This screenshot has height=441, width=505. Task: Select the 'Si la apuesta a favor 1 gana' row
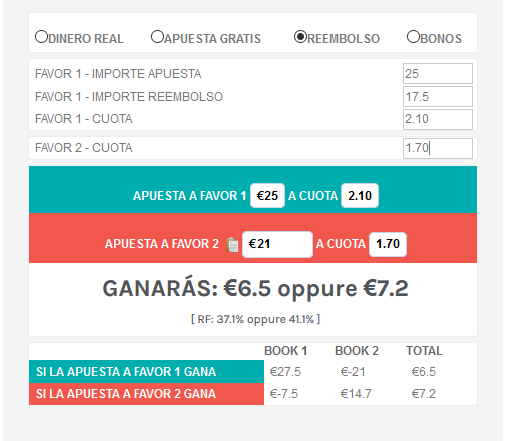click(253, 372)
